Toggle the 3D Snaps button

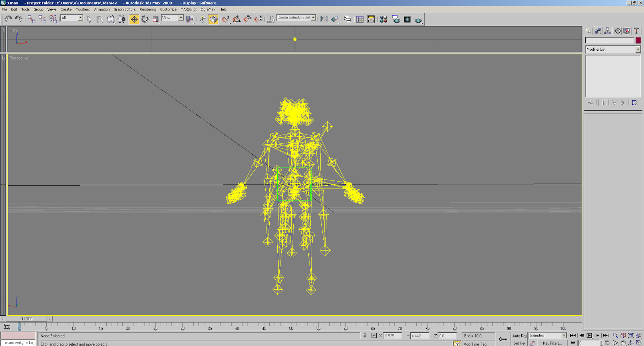coord(226,19)
